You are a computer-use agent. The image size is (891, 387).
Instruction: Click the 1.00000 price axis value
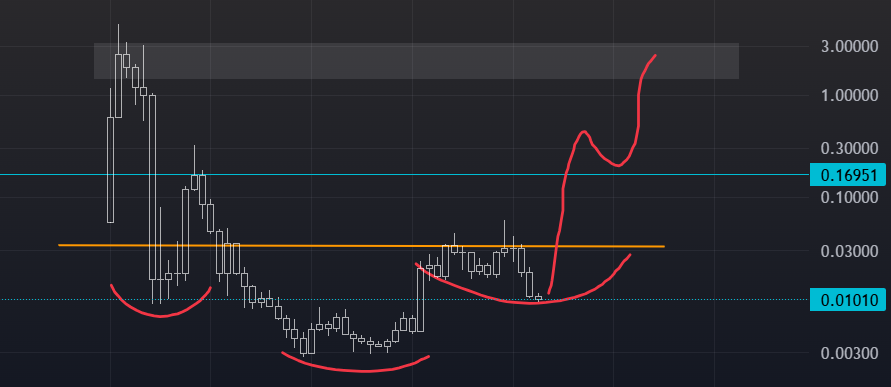tap(850, 95)
